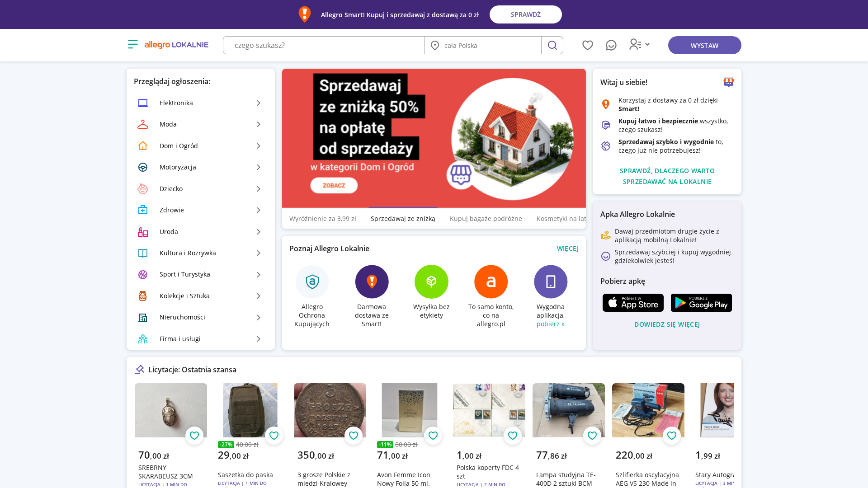Click the Allegro Ochrona Kupujących shield icon
868x488 pixels.
click(312, 282)
